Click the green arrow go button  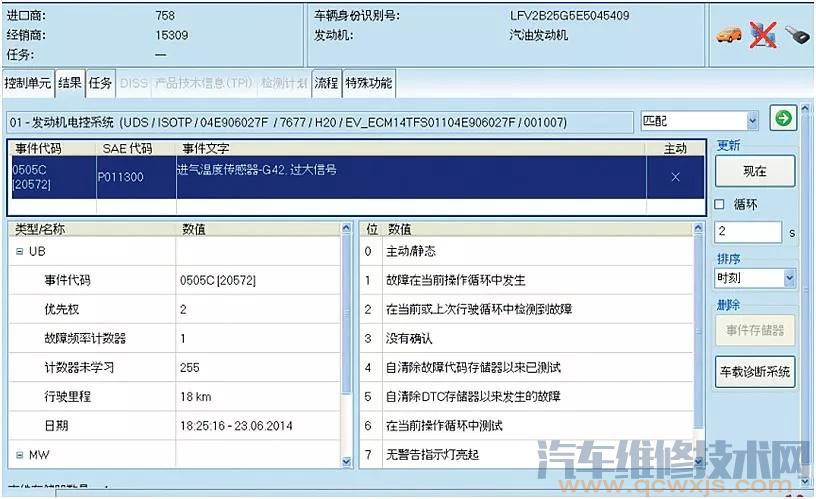783,119
